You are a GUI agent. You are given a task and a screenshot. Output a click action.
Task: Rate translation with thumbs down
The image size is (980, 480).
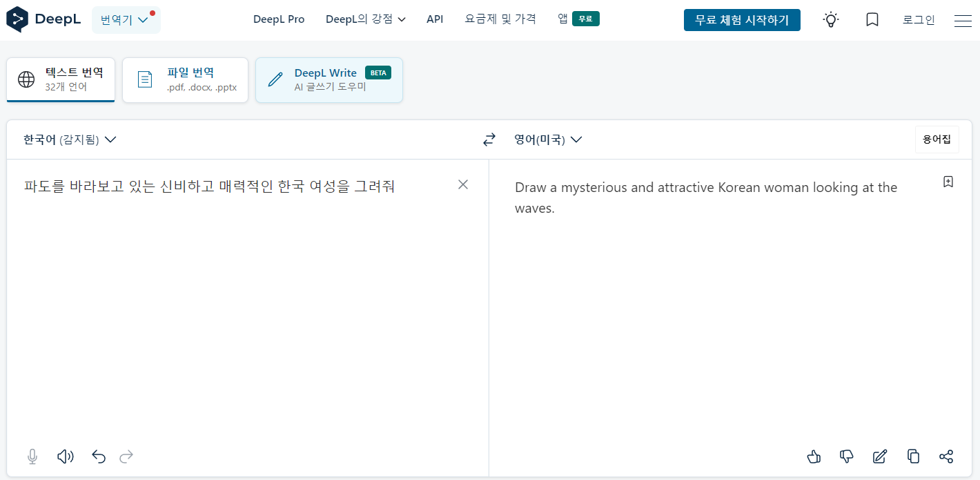[x=847, y=457]
